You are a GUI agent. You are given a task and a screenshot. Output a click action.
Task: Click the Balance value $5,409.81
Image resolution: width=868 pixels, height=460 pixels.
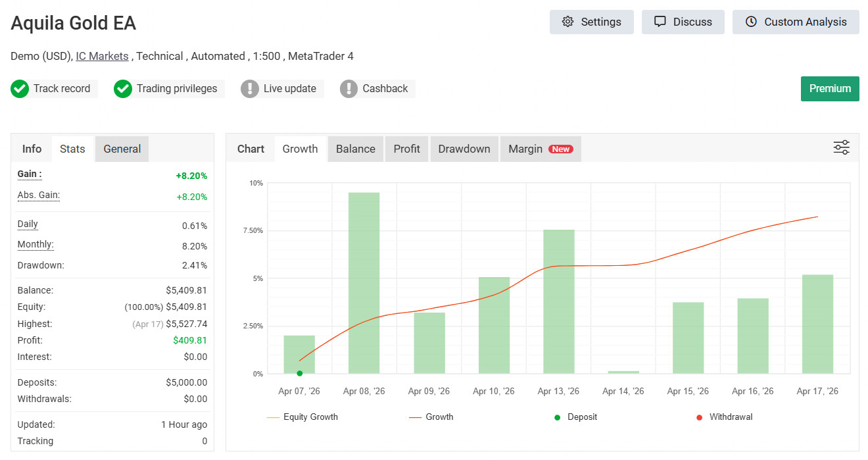pos(186,290)
